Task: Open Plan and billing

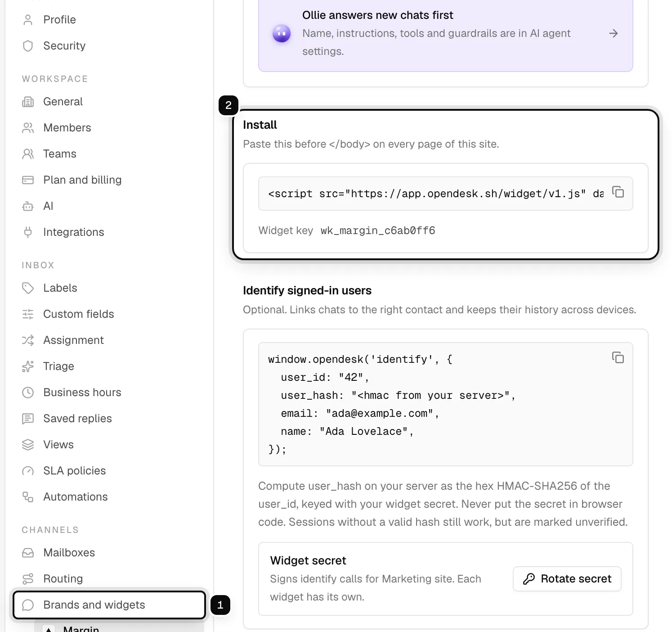Action: [109, 180]
